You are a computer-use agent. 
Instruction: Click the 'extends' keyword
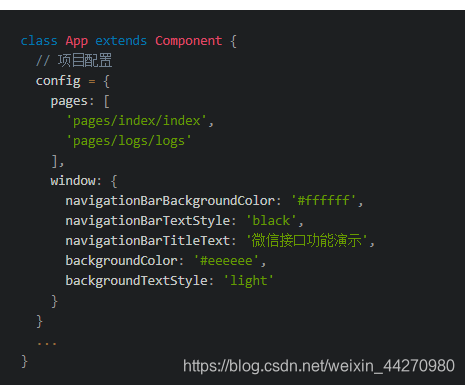tap(121, 41)
